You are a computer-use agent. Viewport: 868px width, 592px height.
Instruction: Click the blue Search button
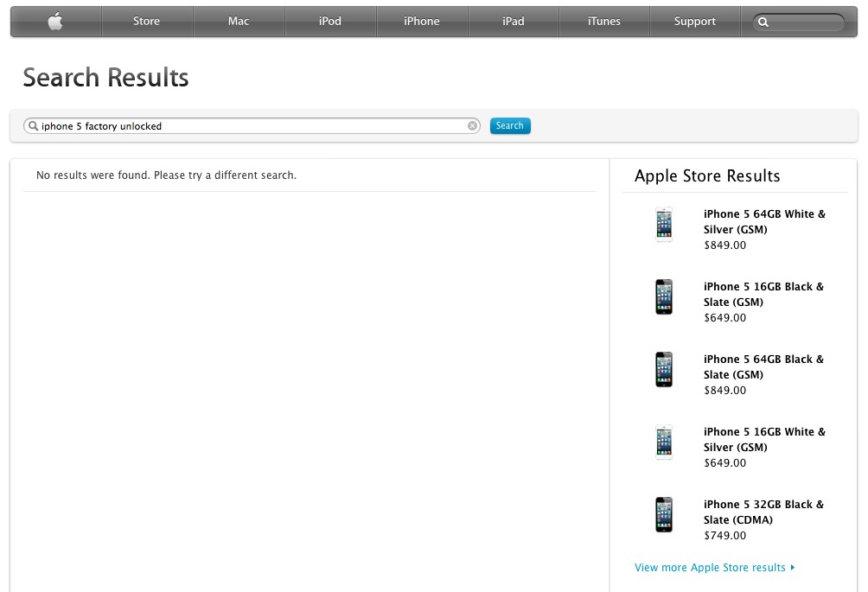point(510,125)
